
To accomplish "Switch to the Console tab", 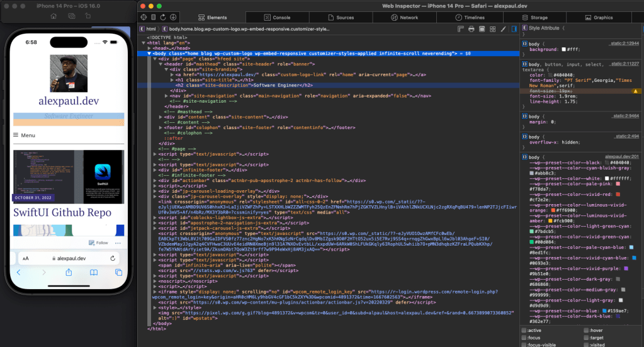I will 277,18.
